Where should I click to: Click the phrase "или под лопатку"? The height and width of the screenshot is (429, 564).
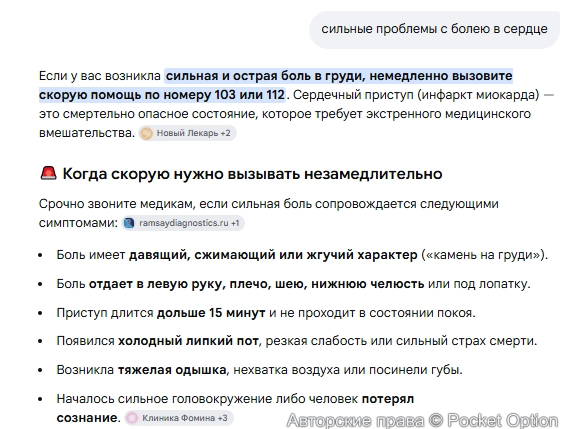(x=477, y=284)
